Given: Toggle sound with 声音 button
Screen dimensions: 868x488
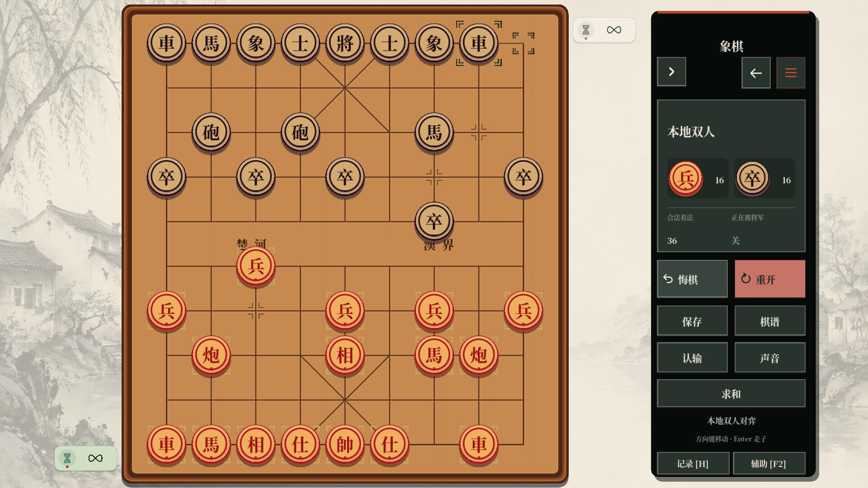Looking at the screenshot, I should tap(770, 357).
